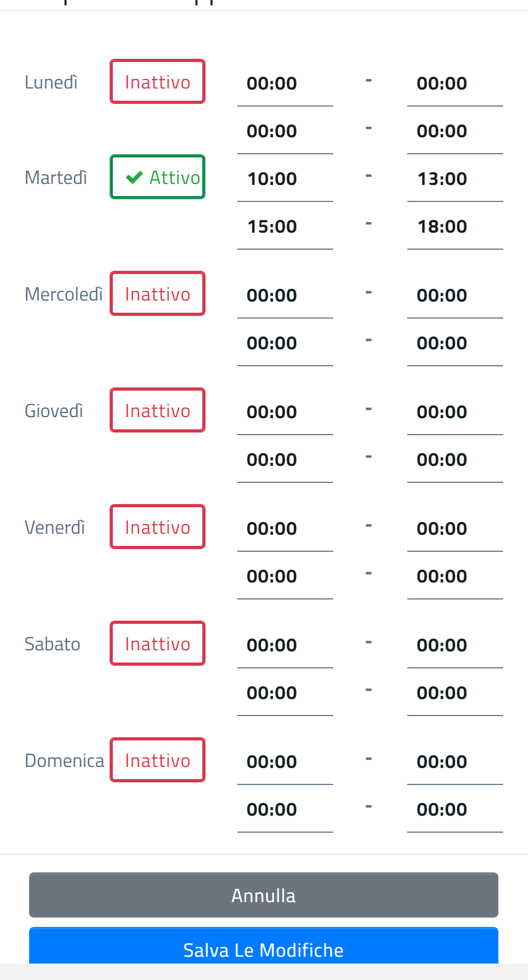Screen dimensions: 528x980
Task: Change Martedì second end time 18:00
Action: [454, 227]
